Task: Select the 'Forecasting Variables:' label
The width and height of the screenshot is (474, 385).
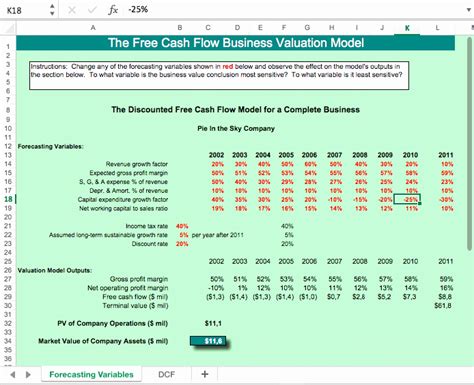Action: 50,146
